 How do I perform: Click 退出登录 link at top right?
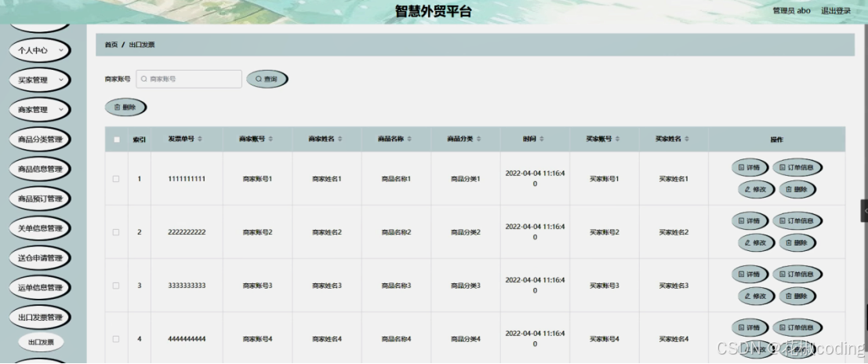(836, 10)
